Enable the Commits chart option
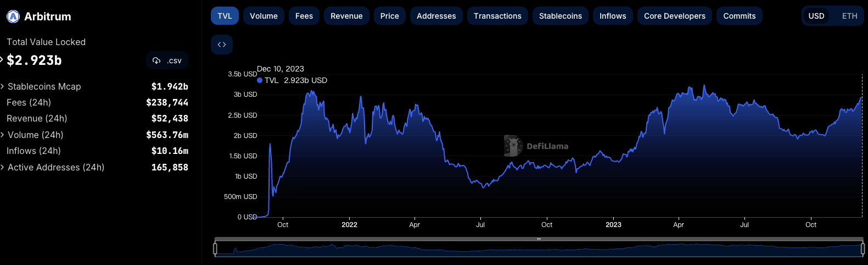868x265 pixels. [x=739, y=16]
